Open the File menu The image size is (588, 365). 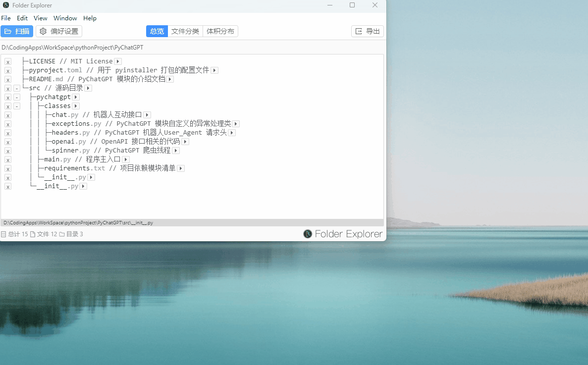[6, 18]
